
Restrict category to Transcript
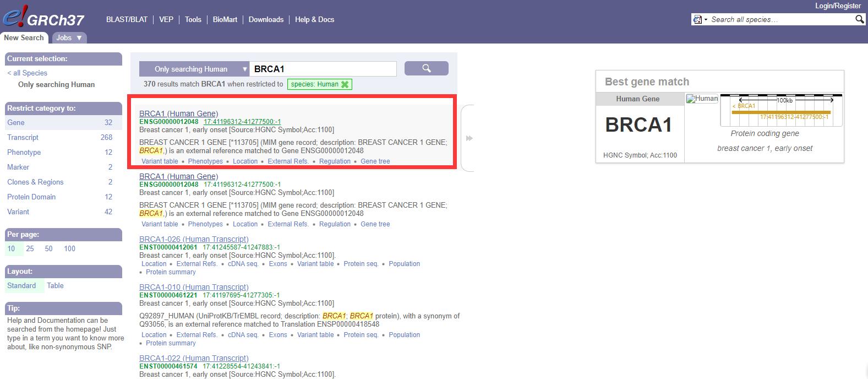tap(63, 137)
